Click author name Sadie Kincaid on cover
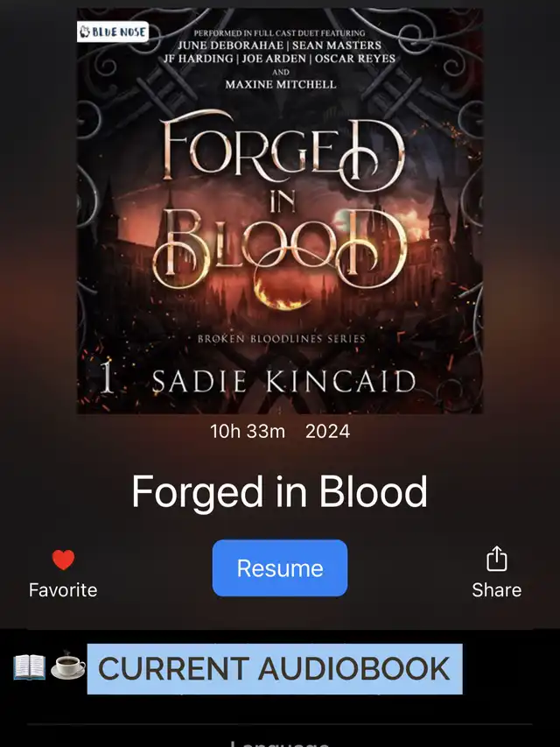 [x=284, y=382]
